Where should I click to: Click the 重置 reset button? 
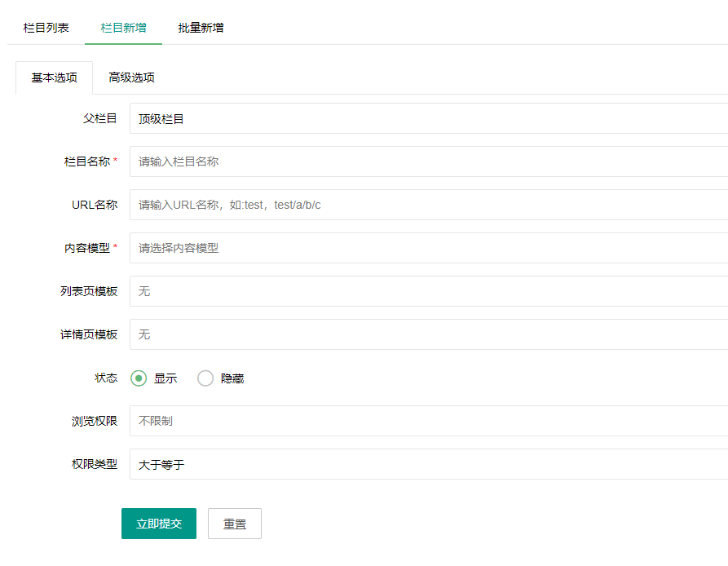tap(235, 524)
